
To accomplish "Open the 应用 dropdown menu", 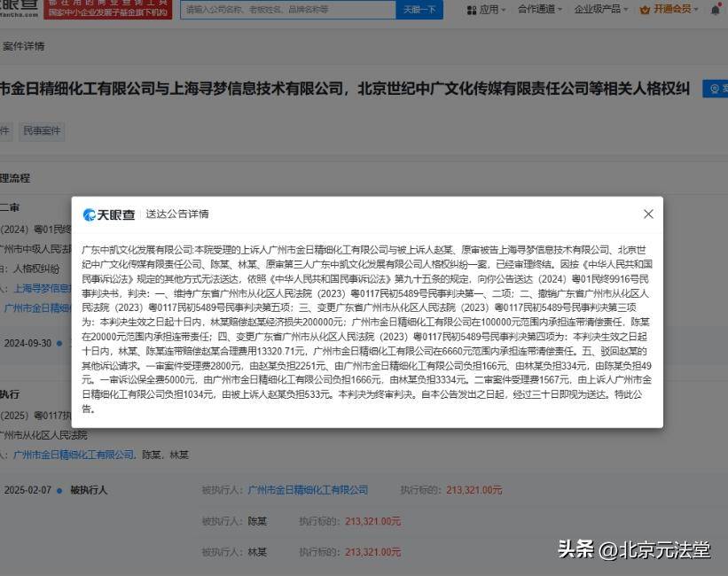I will pyautogui.click(x=486, y=9).
